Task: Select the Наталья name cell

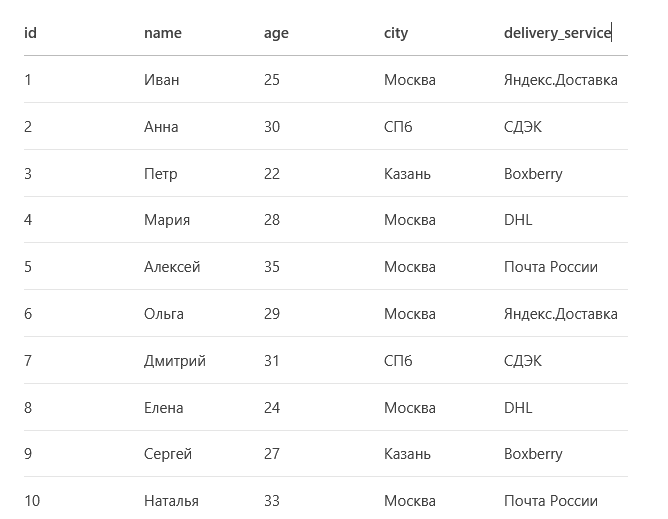Action: point(171,501)
